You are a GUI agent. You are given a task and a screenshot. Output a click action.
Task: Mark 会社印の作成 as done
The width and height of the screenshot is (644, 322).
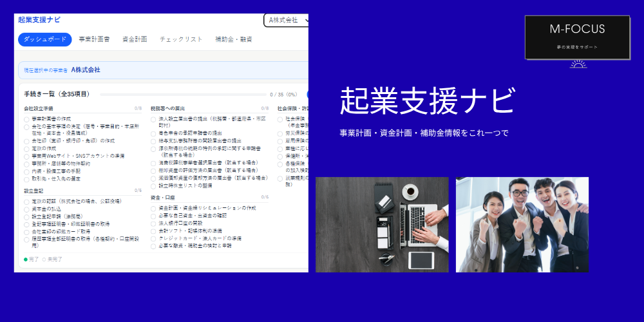(x=26, y=141)
